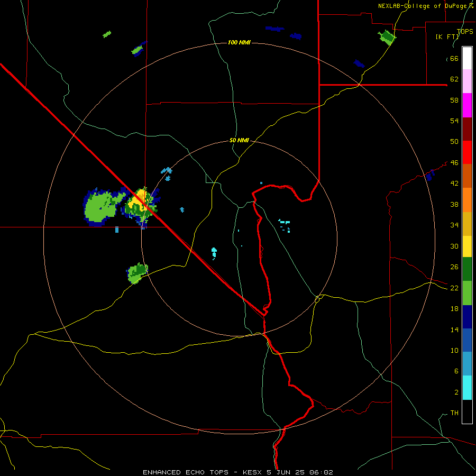Click the legend tick label "62"
The height and width of the screenshot is (476, 476).
click(x=454, y=79)
